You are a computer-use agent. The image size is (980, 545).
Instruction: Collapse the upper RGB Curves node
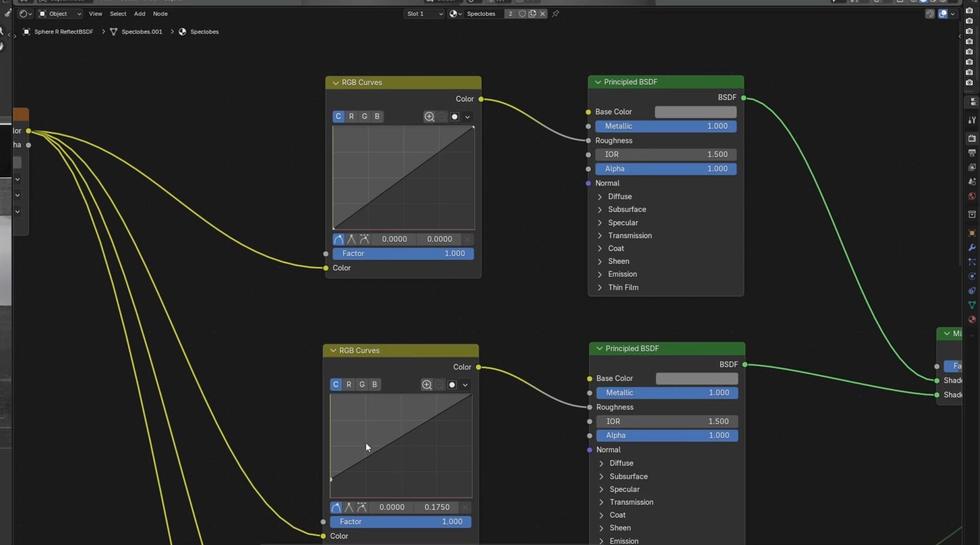pos(335,83)
